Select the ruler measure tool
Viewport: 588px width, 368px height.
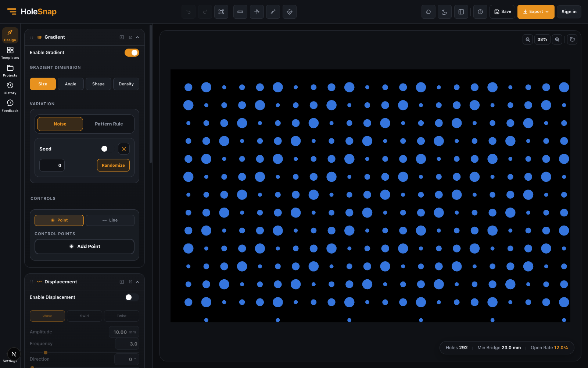(240, 12)
